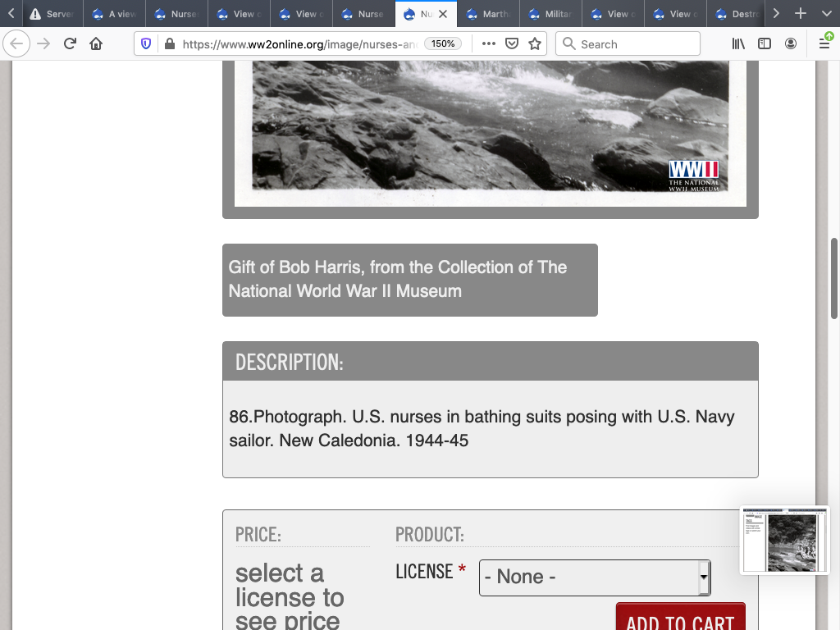The width and height of the screenshot is (840, 630).
Task: Open the Firefox account icon
Action: pos(791,44)
